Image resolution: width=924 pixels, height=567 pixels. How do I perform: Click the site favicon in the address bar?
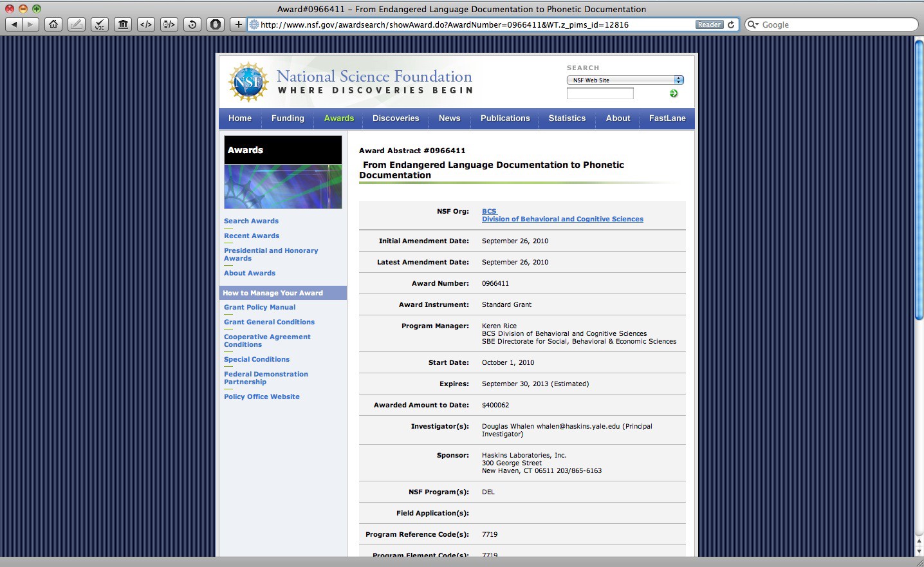click(x=254, y=24)
